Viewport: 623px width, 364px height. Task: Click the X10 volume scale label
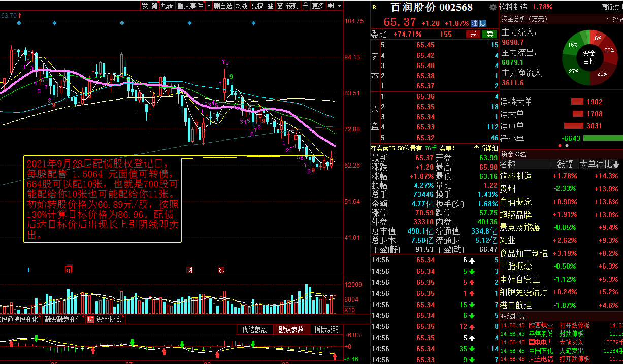tap(350, 310)
